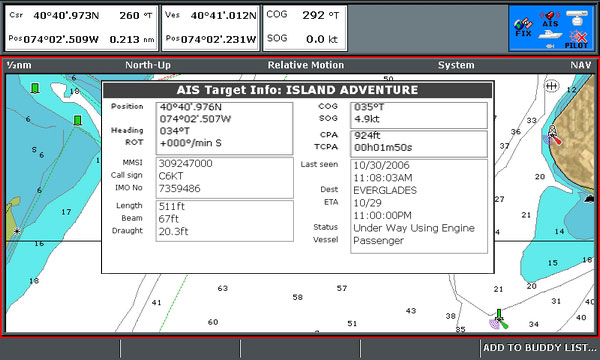The width and height of the screenshot is (600, 360).
Task: Select the vessel position data box
Action: tap(210, 28)
